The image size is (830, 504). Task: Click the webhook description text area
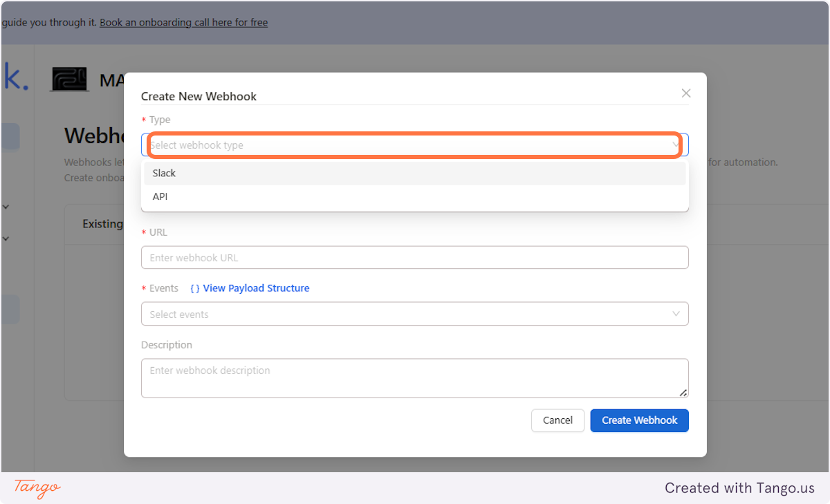(x=415, y=378)
